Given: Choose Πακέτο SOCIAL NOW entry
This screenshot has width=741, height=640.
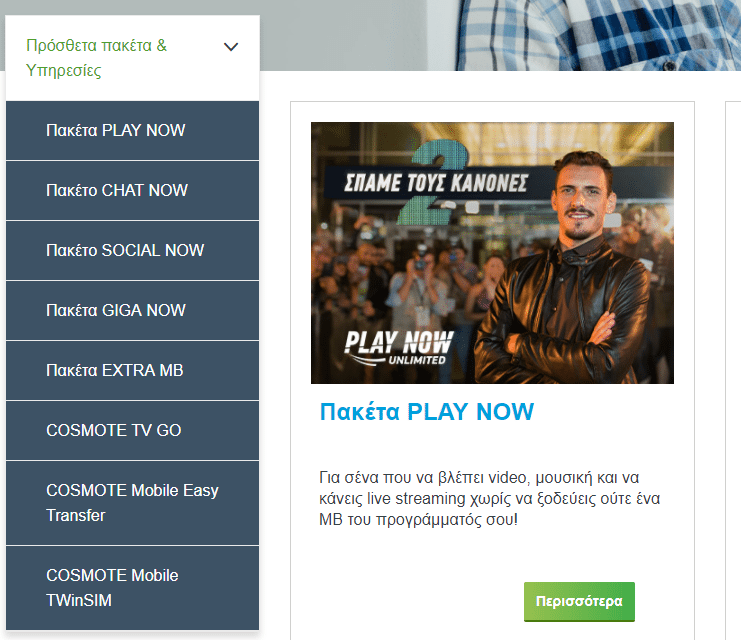Looking at the screenshot, I should coord(132,251).
